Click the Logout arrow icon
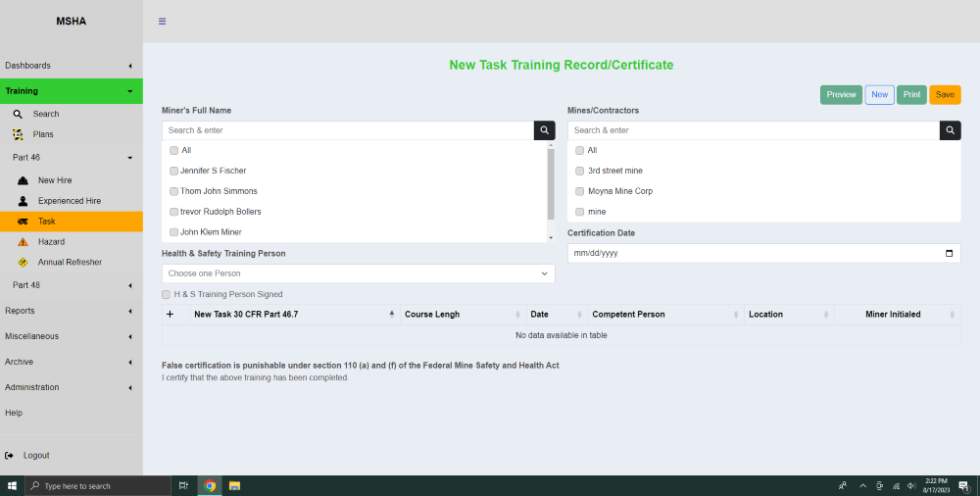980x496 pixels. [x=9, y=456]
